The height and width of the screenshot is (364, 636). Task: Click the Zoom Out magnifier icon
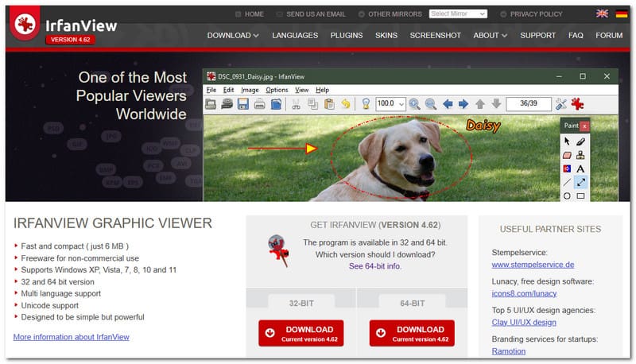(431, 104)
